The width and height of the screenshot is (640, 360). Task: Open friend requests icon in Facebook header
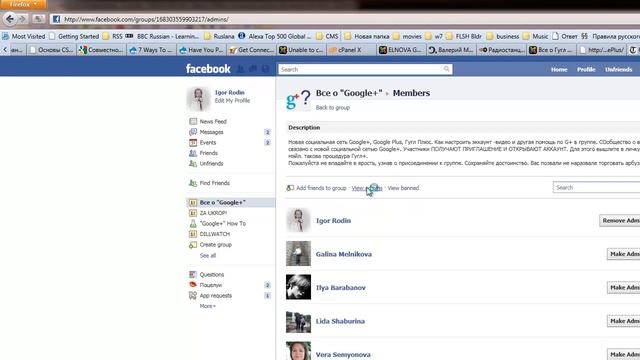(241, 69)
